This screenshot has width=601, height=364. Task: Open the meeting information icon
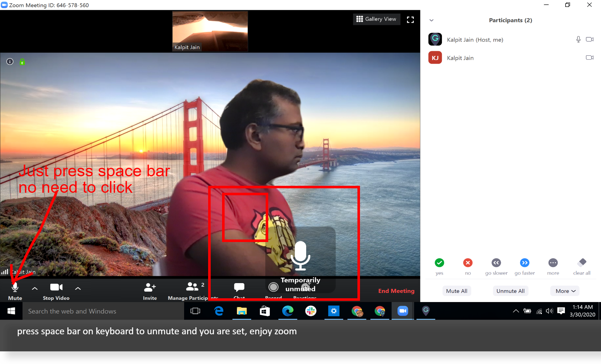[10, 62]
